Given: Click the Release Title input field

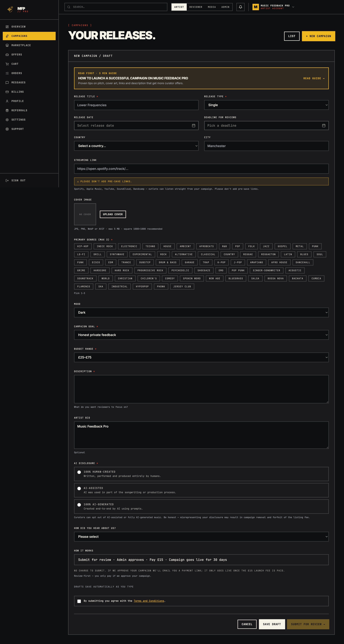Looking at the screenshot, I should tap(136, 105).
